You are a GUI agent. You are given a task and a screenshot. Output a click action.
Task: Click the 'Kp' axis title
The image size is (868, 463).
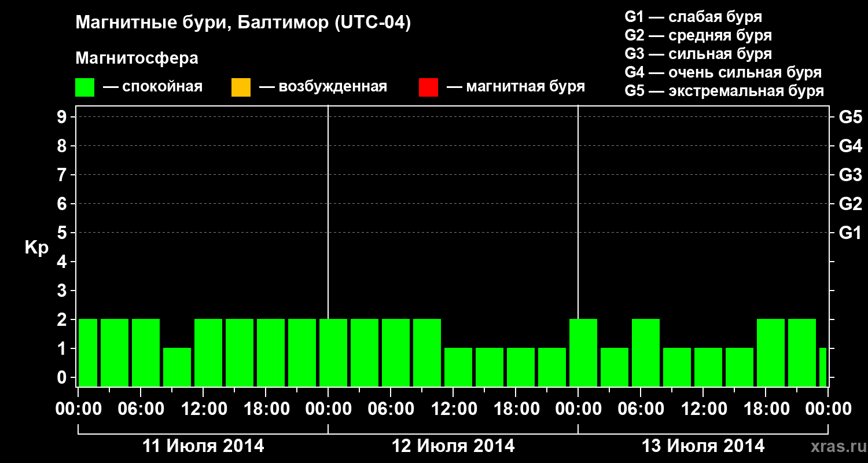(36, 248)
